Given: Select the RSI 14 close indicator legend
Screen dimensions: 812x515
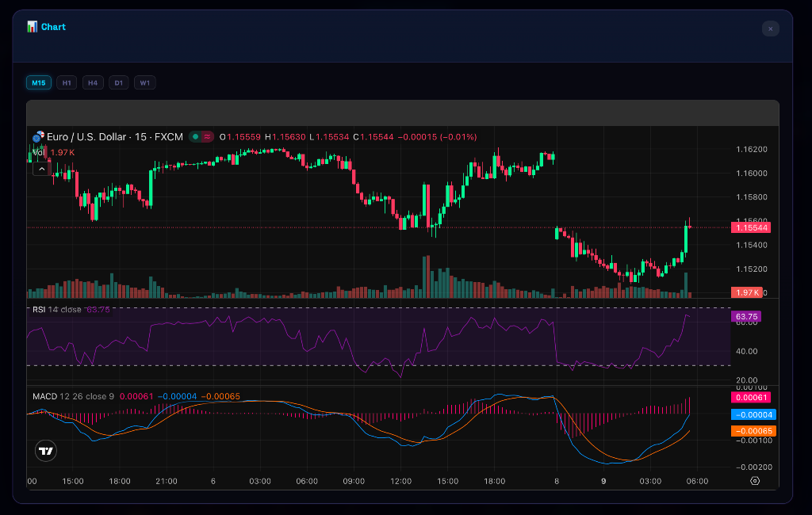Looking at the screenshot, I should tap(56, 309).
